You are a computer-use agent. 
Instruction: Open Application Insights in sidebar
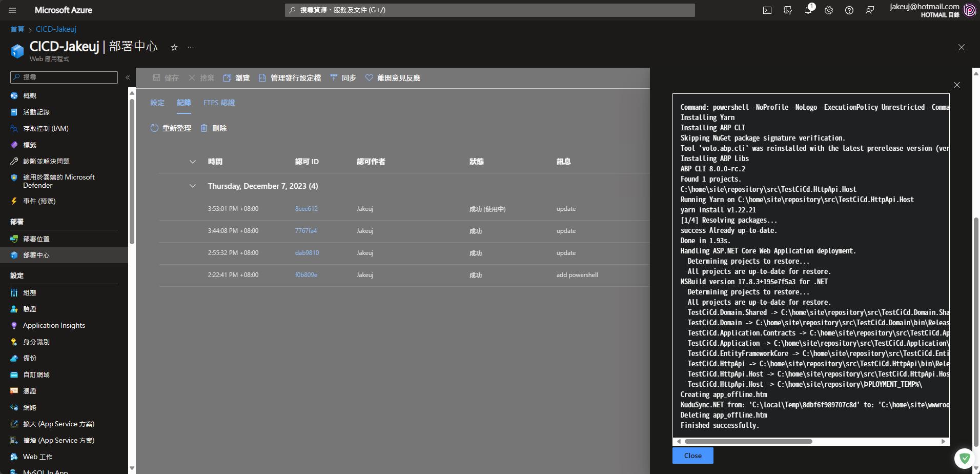[x=54, y=325]
